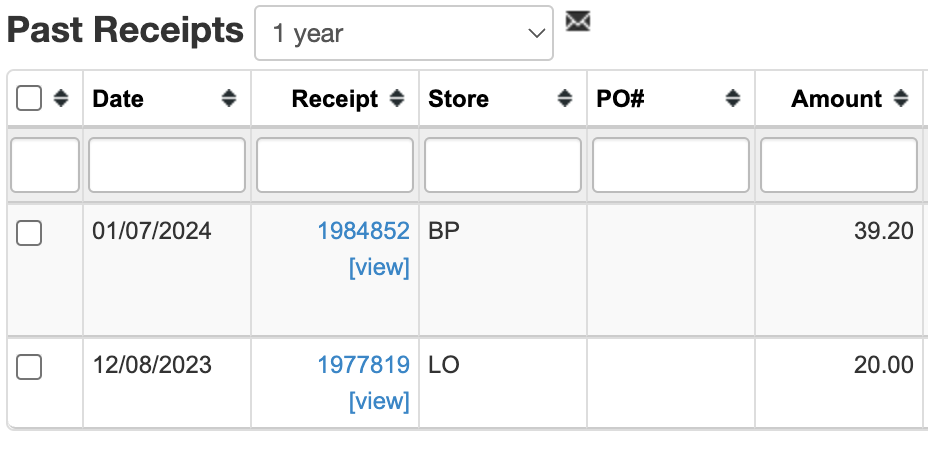Click sort arrows beside header checkbox
Screen dimensions: 928x452
[x=61, y=98]
